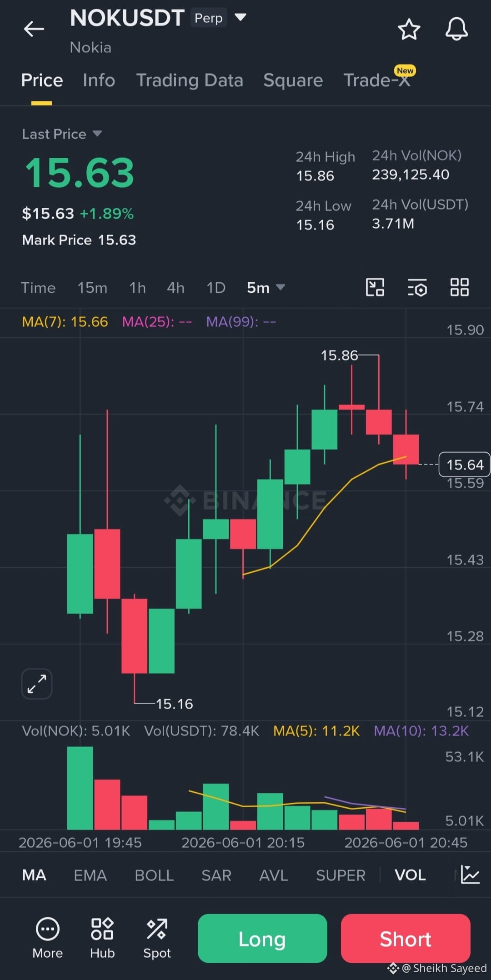Tap the 2026-06-01 20:15 time axis label
491x980 pixels.
click(x=243, y=843)
